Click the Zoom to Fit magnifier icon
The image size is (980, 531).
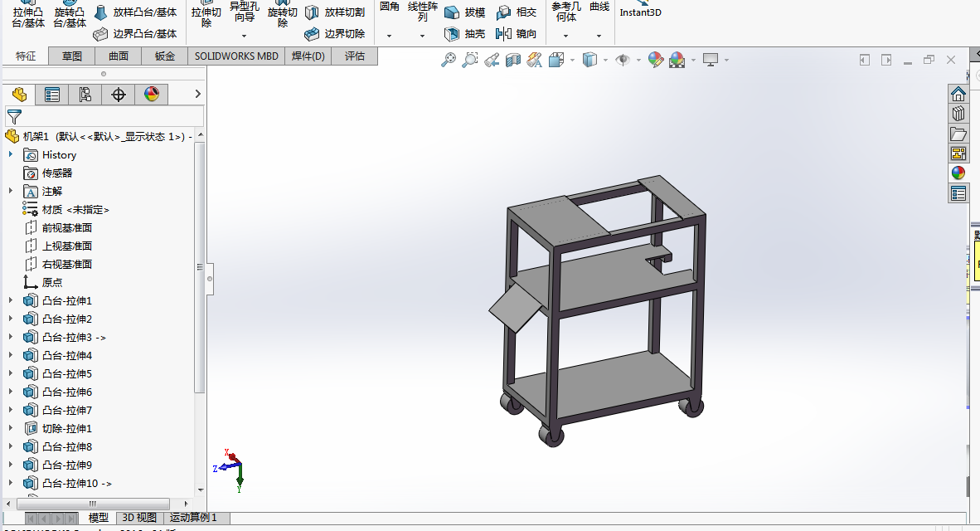448,60
